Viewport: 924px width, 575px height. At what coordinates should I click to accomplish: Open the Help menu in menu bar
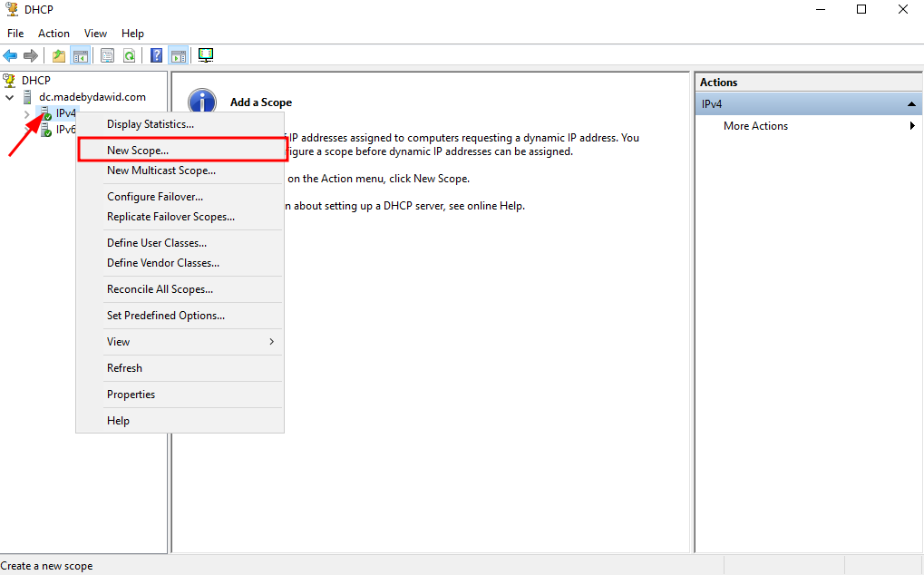pos(132,34)
